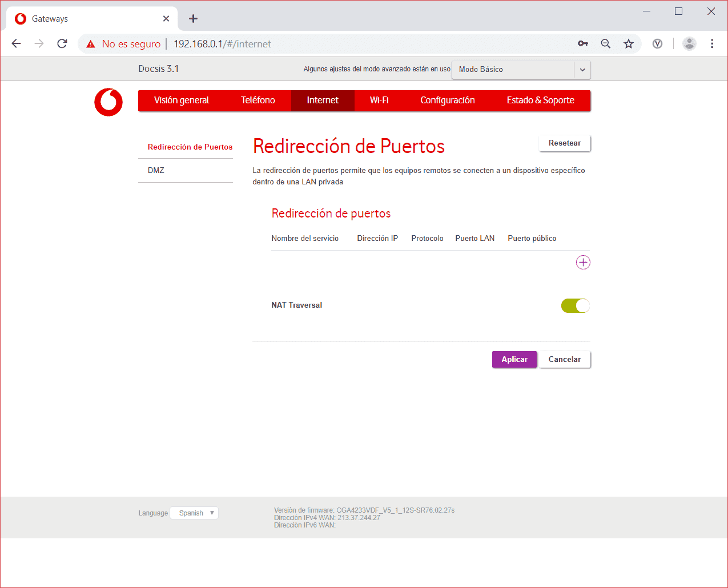
Task: Click the zoom magnifier icon in address bar
Action: coord(605,44)
